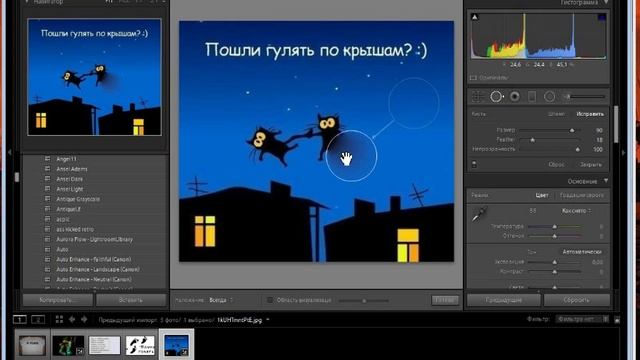Select the Adjustment Brush tool icon
Image resolution: width=640 pixels, height=360 pixels.
[x=567, y=97]
